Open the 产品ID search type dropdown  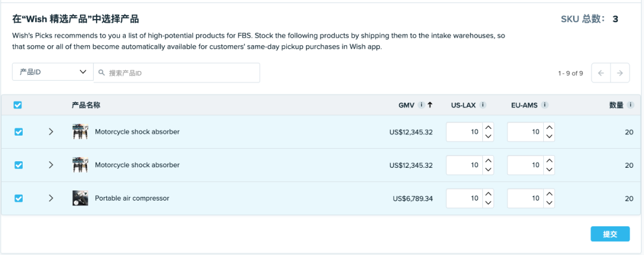52,72
